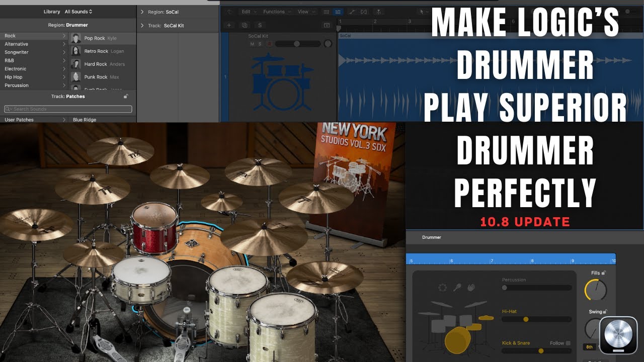Toggle the global solo S button
The height and width of the screenshot is (362, 644).
tap(260, 25)
